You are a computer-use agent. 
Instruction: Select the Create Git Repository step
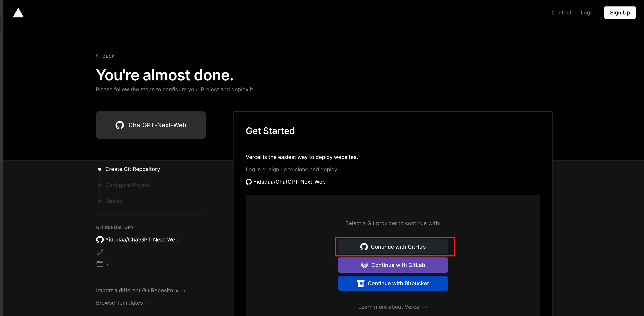click(132, 169)
